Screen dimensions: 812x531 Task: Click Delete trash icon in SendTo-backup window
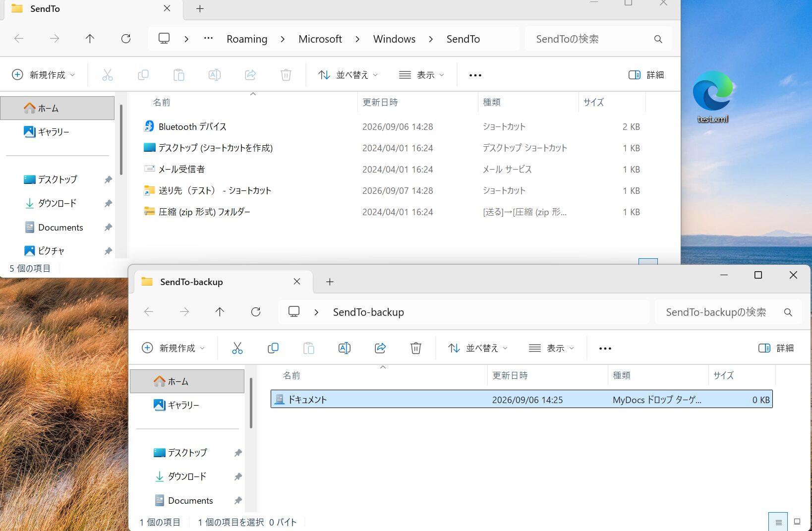[x=416, y=348]
